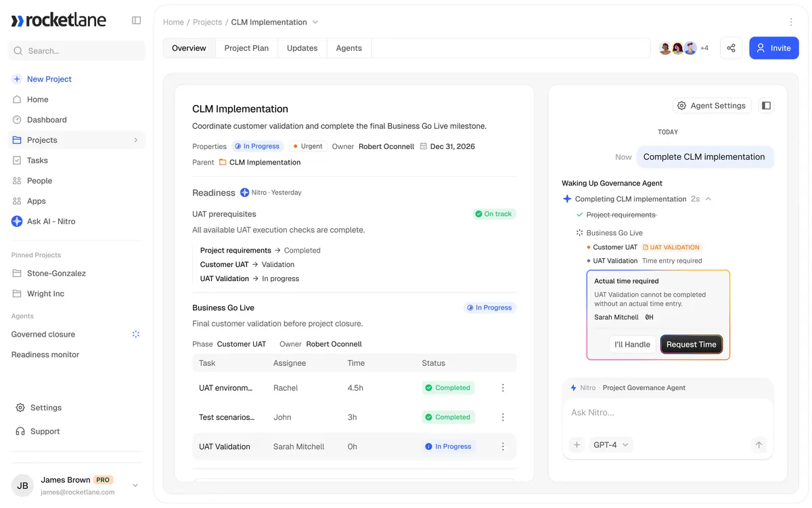This screenshot has height=508, width=812.
Task: Open options for UAT environment row
Action: [x=503, y=388]
